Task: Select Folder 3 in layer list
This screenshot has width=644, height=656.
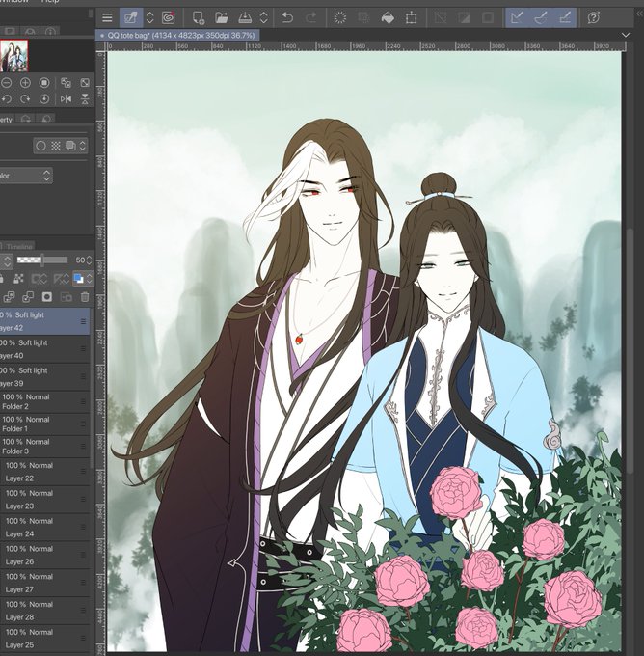Action: (x=44, y=447)
